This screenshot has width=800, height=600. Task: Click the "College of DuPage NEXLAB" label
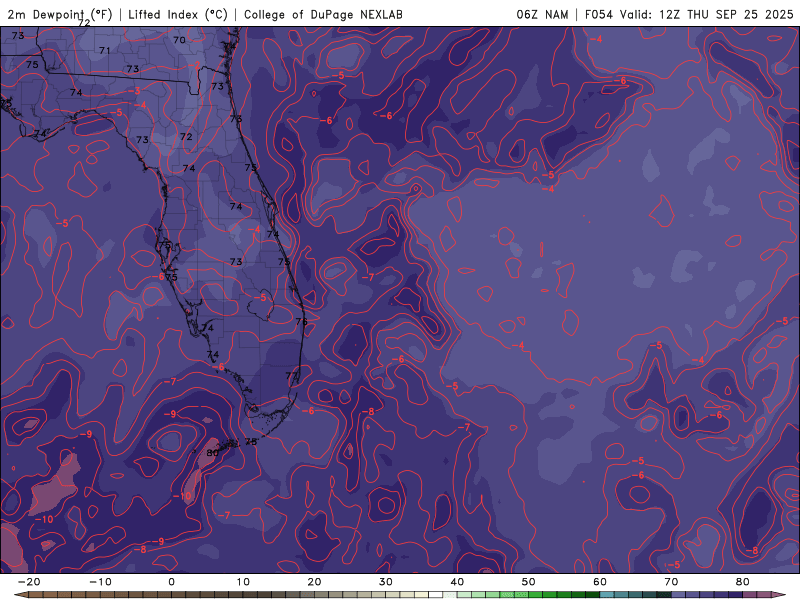[323, 15]
